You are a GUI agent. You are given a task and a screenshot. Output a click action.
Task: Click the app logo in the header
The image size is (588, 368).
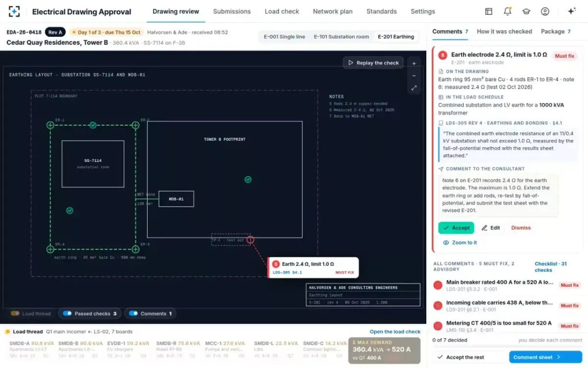(14, 11)
